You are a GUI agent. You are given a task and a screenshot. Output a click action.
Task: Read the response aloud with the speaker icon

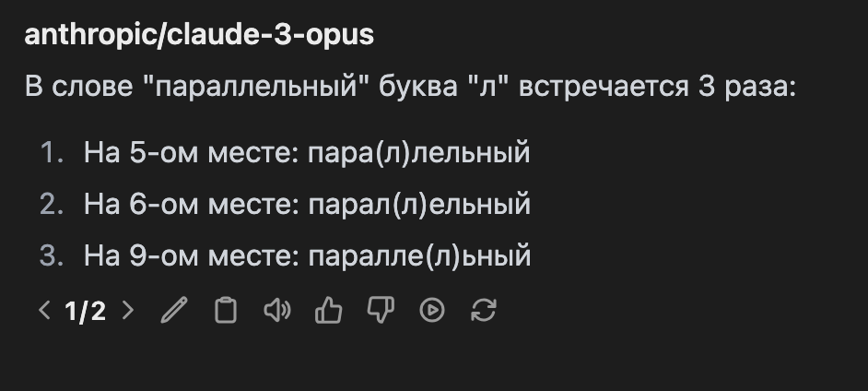tap(276, 311)
